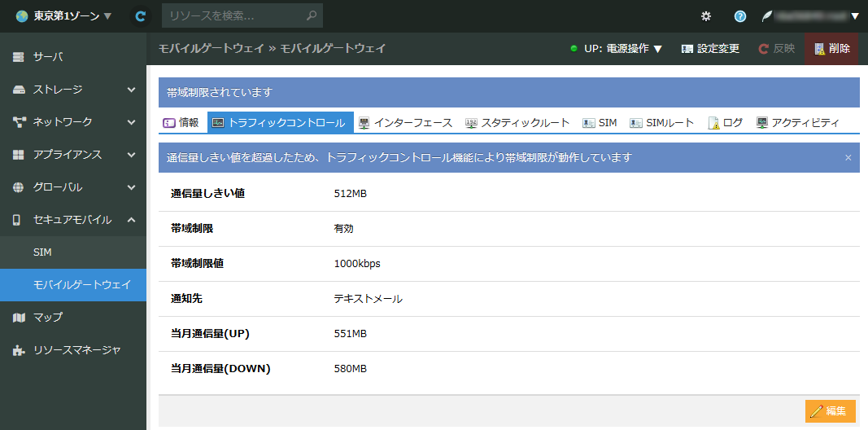The height and width of the screenshot is (430, 868).
Task: Click the 1000kbps bandwidth limit value
Action: coord(358,264)
